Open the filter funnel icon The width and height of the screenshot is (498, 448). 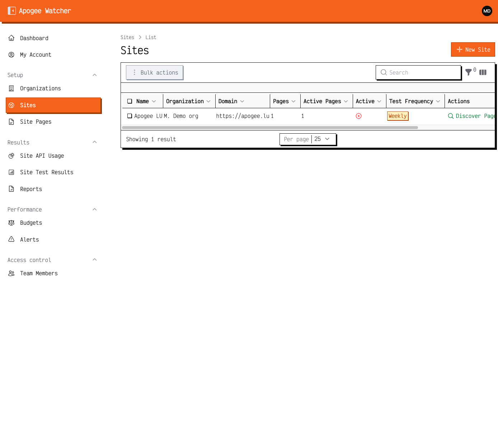point(468,72)
